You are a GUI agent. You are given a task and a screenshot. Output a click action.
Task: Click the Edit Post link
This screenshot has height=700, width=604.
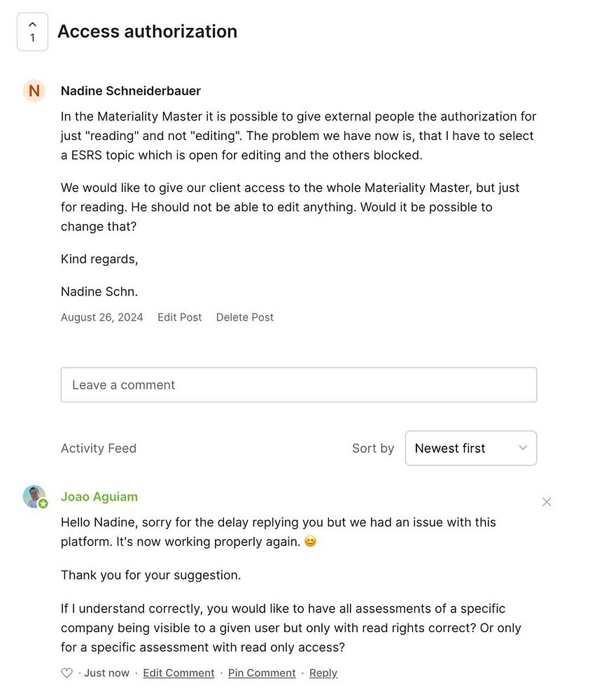[179, 317]
